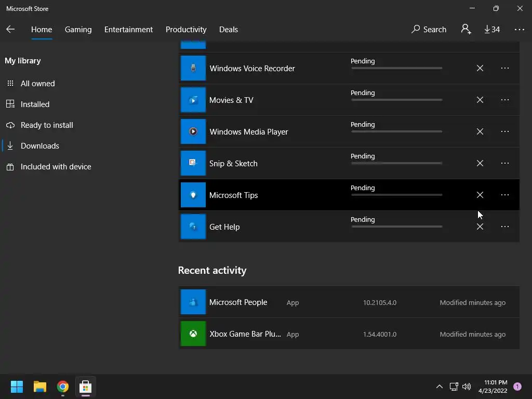The image size is (532, 399).
Task: Open Search in the Store header
Action: (x=429, y=30)
